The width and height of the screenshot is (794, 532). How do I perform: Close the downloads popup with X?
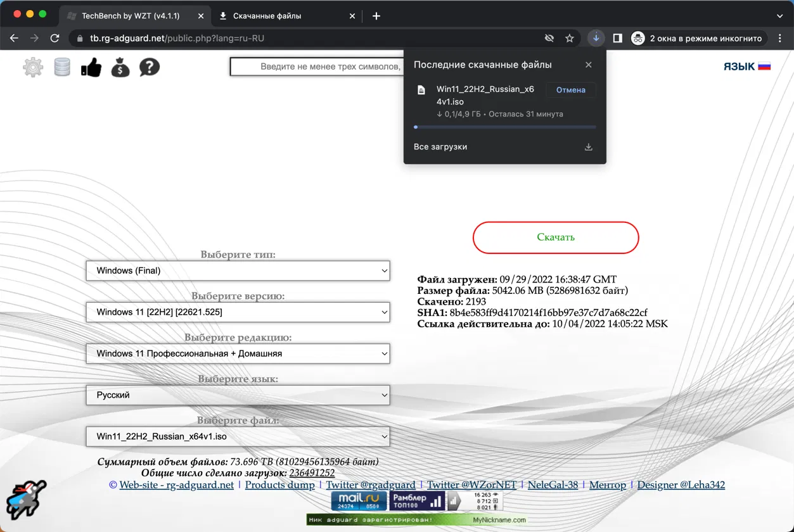coord(589,65)
